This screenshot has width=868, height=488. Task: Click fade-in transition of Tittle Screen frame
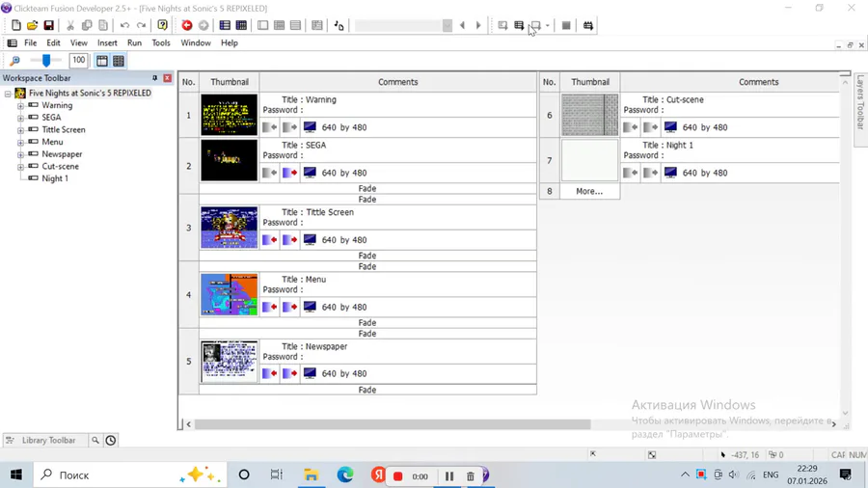pos(270,239)
